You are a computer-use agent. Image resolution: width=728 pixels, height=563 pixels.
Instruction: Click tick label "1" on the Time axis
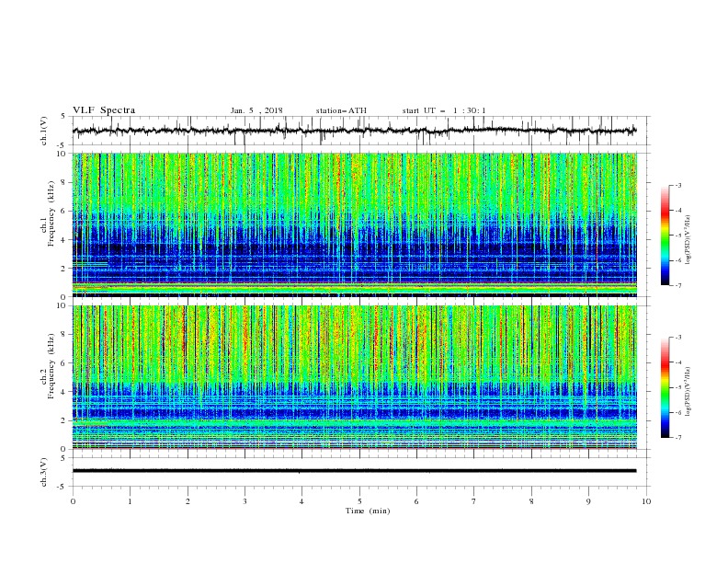[130, 501]
